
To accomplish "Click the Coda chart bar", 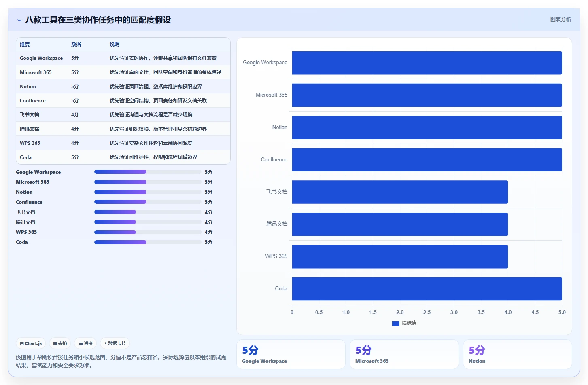I will pyautogui.click(x=427, y=289).
